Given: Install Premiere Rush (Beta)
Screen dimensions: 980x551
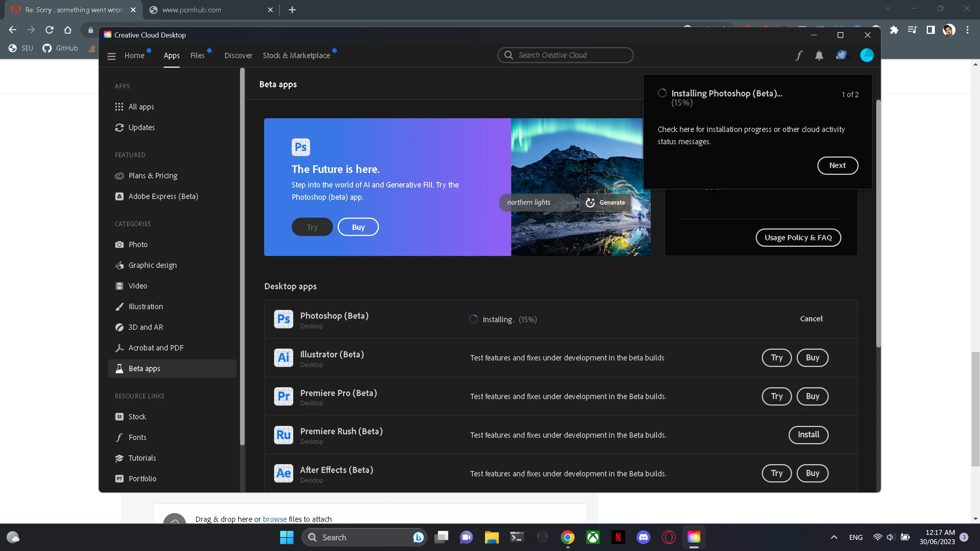Looking at the screenshot, I should click(808, 435).
